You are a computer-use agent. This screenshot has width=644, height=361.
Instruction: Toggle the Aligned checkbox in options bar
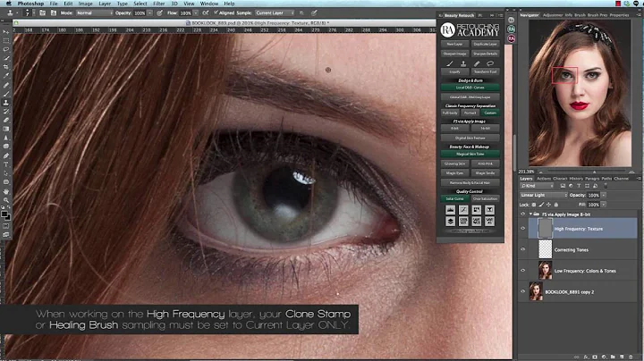(x=216, y=13)
